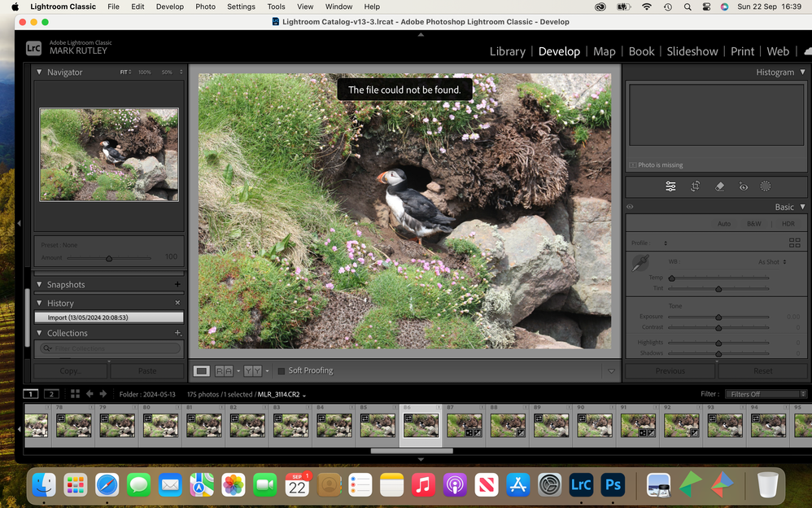
Task: Select the Healing eraser tool
Action: click(719, 186)
